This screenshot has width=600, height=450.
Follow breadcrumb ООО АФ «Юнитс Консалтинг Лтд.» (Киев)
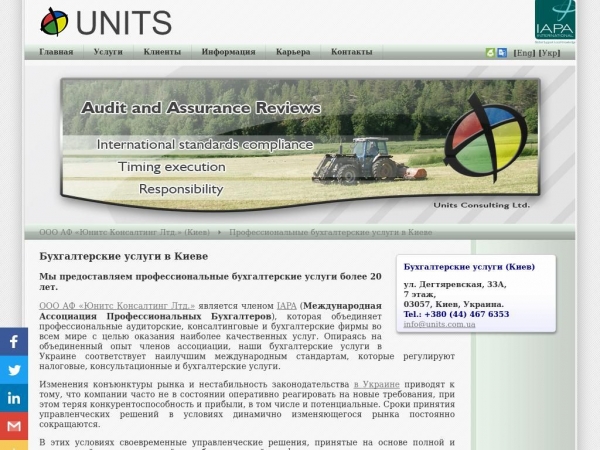click(124, 232)
